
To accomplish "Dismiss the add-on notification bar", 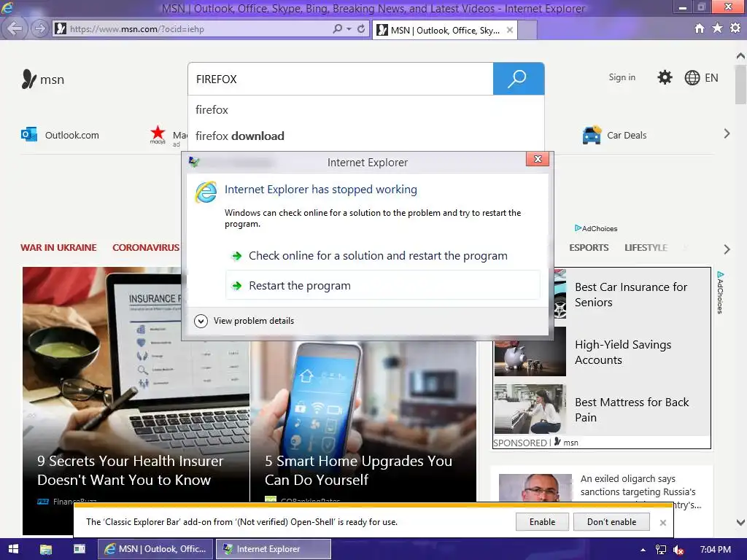I will tap(662, 523).
